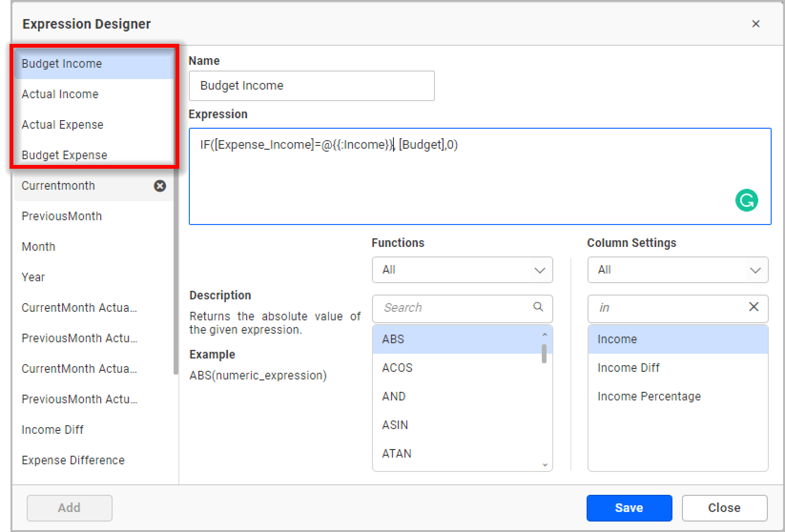Delete the Currentmonth expression using its X icon
The height and width of the screenshot is (532, 785).
160,186
